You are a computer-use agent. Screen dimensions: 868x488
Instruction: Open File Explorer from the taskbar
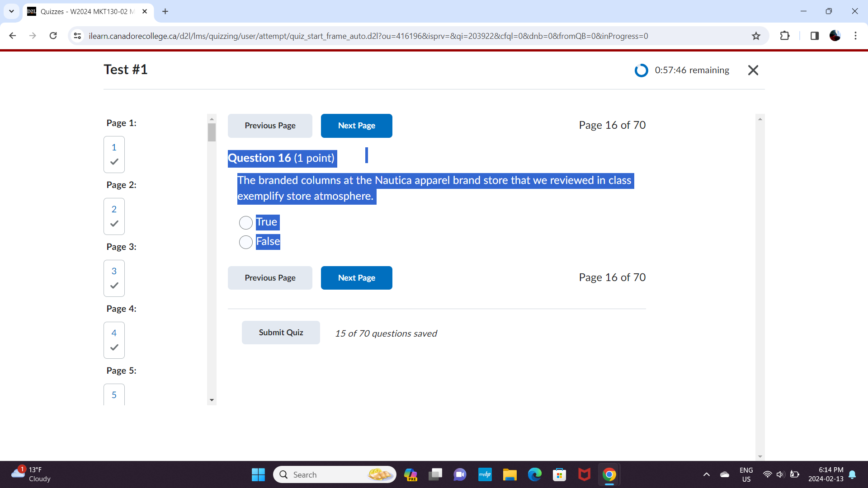click(x=510, y=474)
